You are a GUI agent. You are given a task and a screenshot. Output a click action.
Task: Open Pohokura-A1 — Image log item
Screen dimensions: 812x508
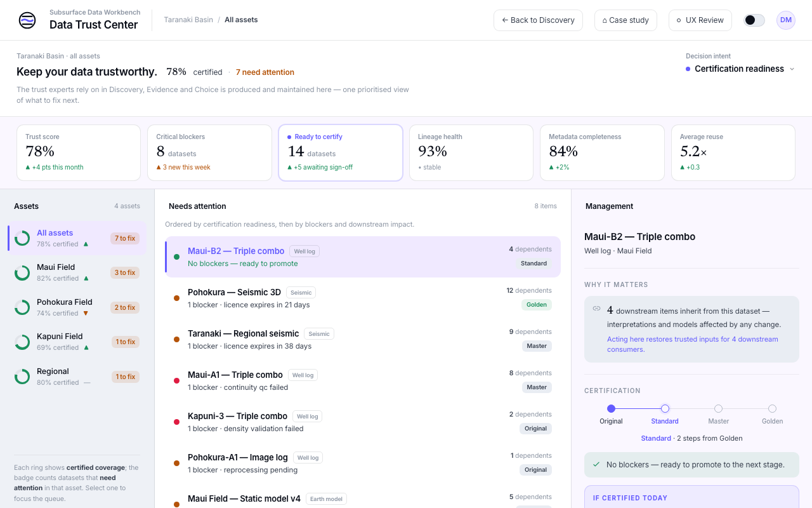click(363, 463)
